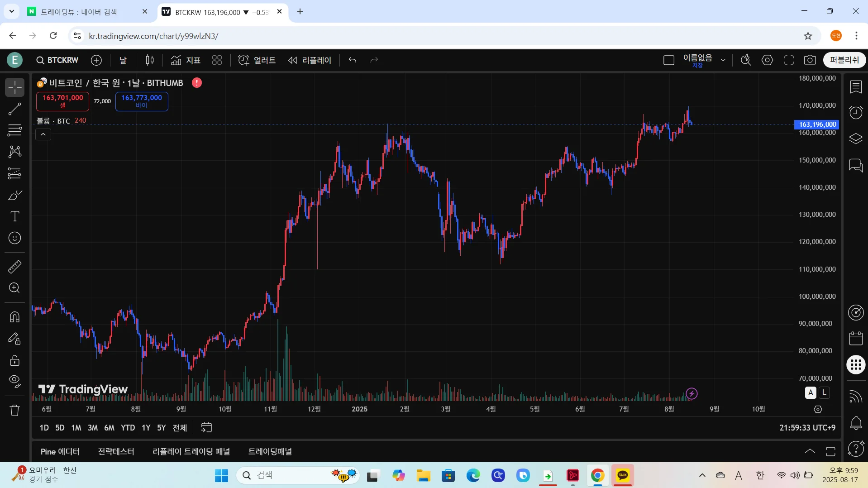Open the Fibonacci retracement tools
Viewport: 868px width, 488px height.
[14, 130]
